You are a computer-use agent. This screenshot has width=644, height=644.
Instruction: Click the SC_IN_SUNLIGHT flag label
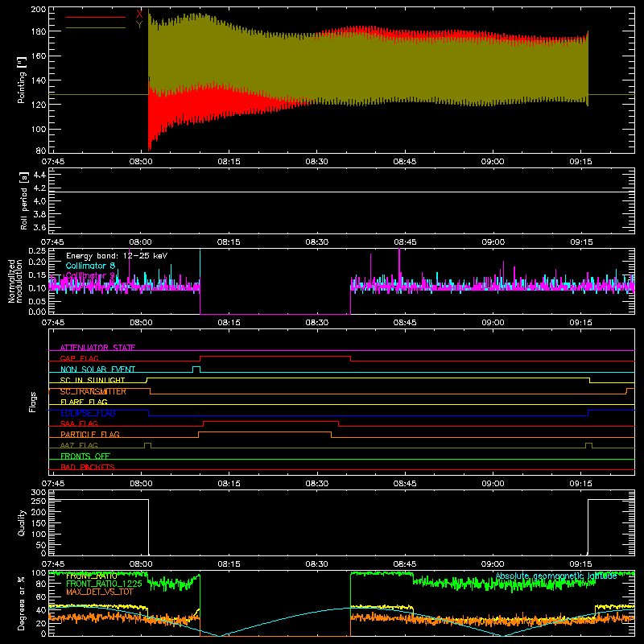93,380
